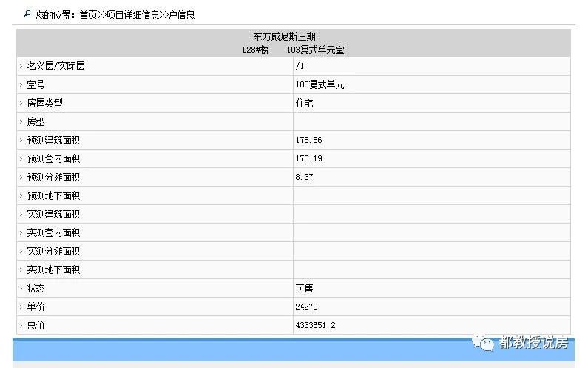Select the 状态 label

pos(36,288)
